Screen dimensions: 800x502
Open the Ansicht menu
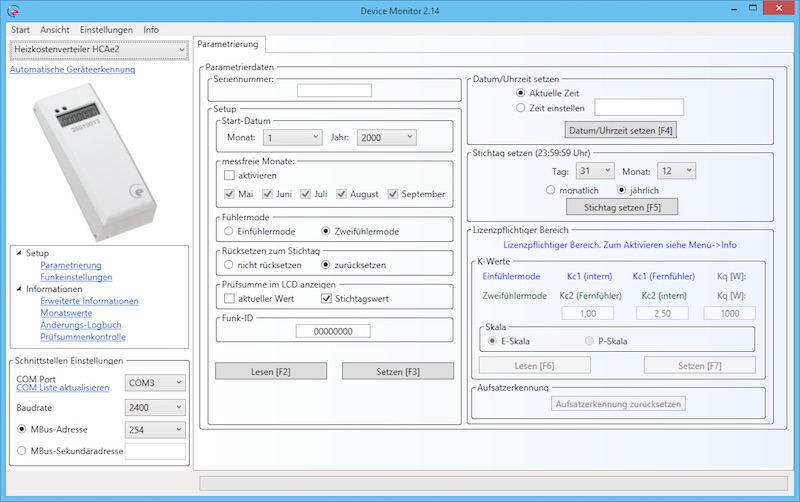55,30
